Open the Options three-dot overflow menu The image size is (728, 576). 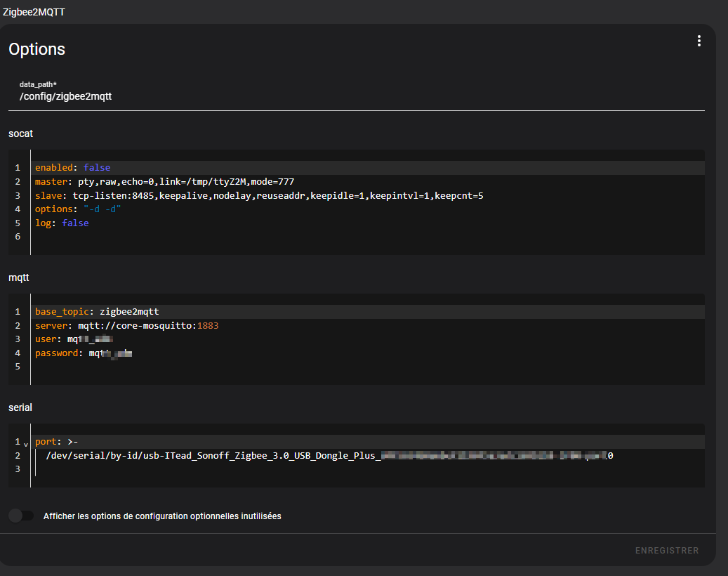(699, 41)
